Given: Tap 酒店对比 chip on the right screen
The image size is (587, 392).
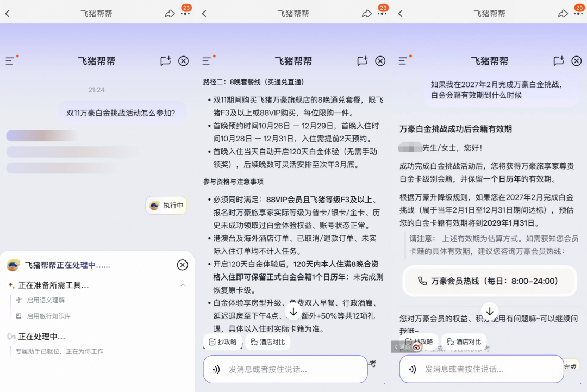Looking at the screenshot, I should point(464,341).
